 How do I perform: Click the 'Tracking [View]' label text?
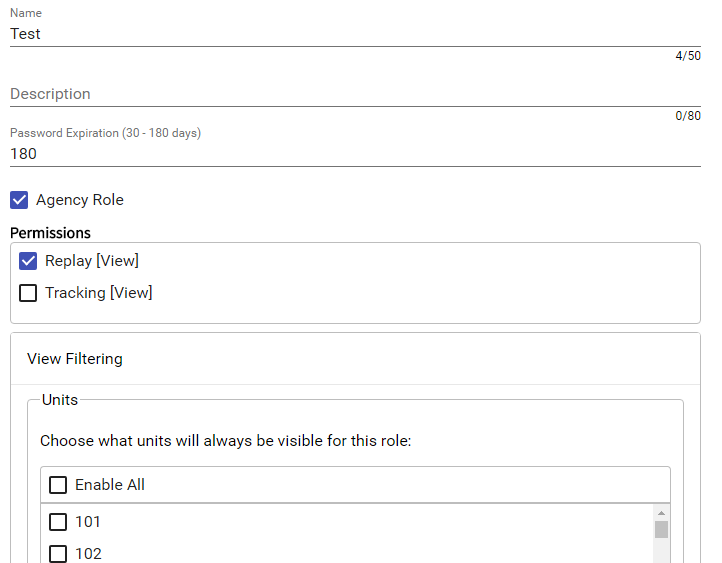pyautogui.click(x=98, y=293)
